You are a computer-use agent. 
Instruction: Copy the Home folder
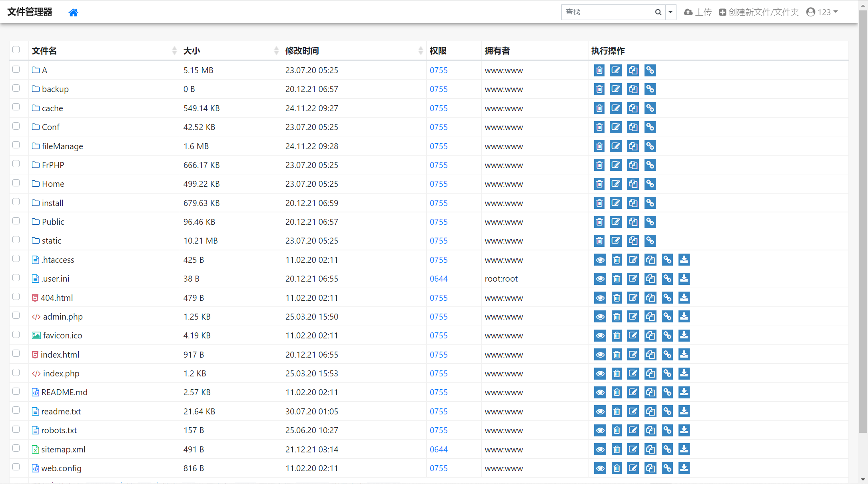[633, 184]
